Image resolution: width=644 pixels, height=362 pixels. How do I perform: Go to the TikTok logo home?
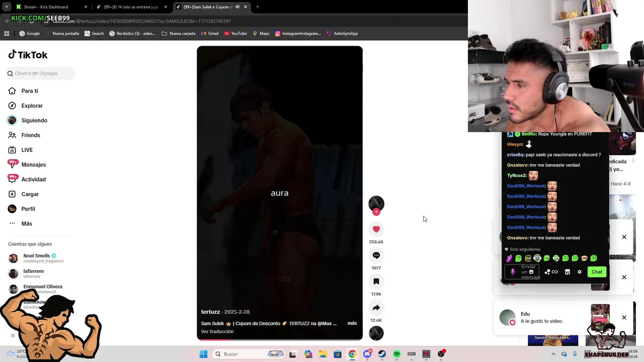pyautogui.click(x=28, y=55)
